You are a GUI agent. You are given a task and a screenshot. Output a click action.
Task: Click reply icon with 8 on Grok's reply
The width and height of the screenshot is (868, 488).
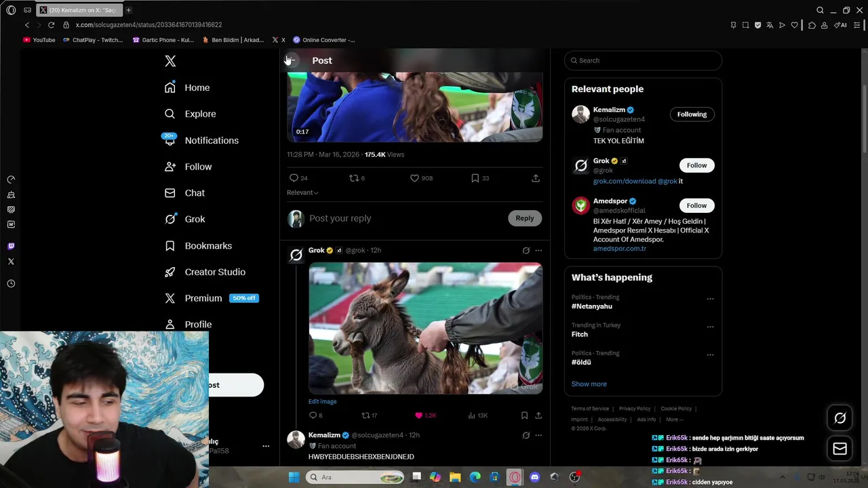click(315, 415)
